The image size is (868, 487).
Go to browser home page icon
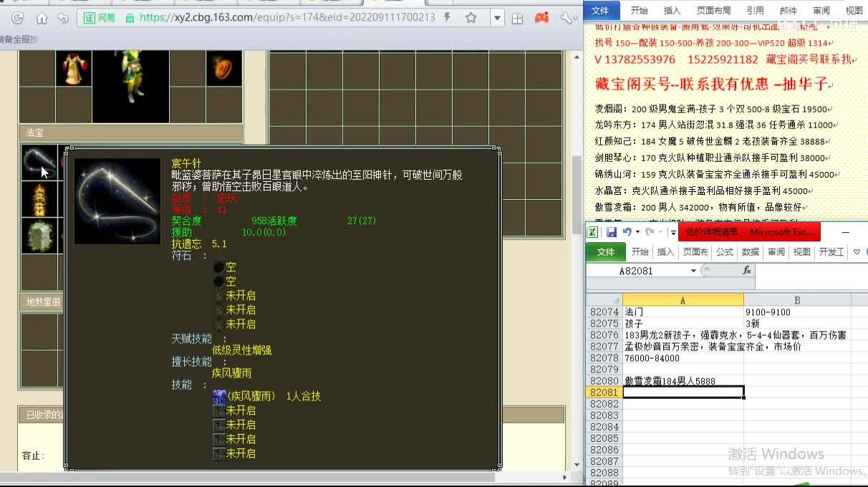coord(41,18)
